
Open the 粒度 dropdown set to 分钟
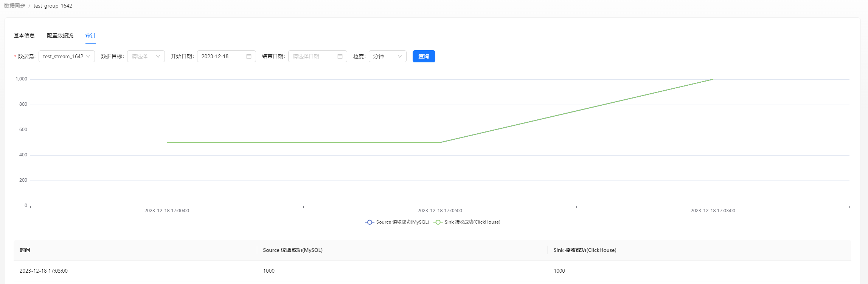(387, 56)
